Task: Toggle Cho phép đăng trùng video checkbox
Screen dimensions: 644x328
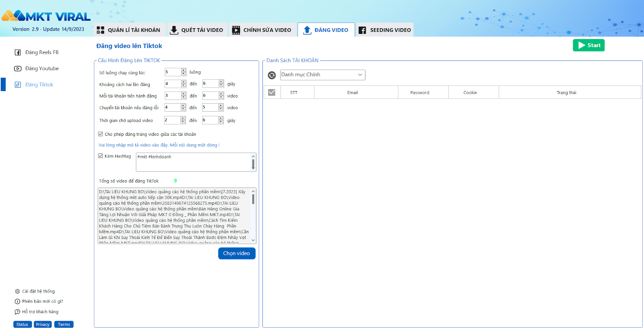Action: click(101, 134)
